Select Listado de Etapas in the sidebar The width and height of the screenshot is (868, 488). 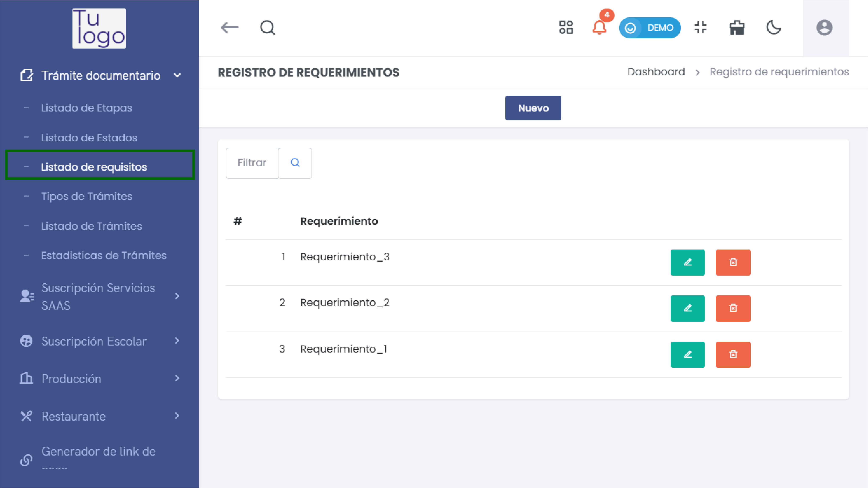(x=87, y=108)
